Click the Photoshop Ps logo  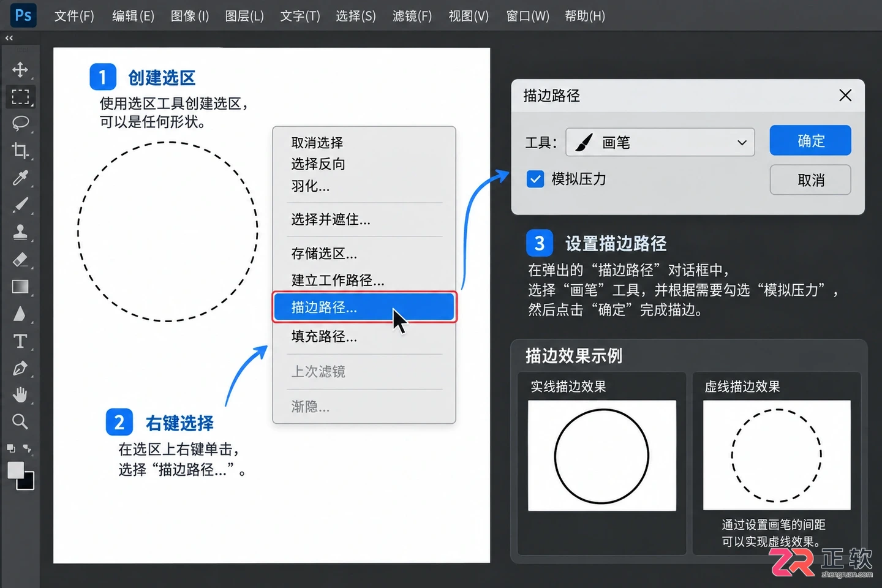23,15
